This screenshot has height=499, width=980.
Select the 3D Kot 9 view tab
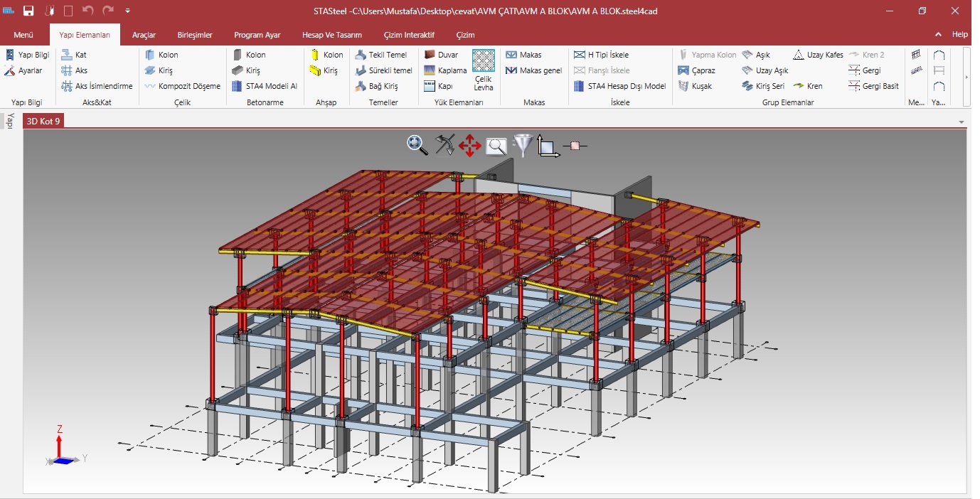[43, 121]
